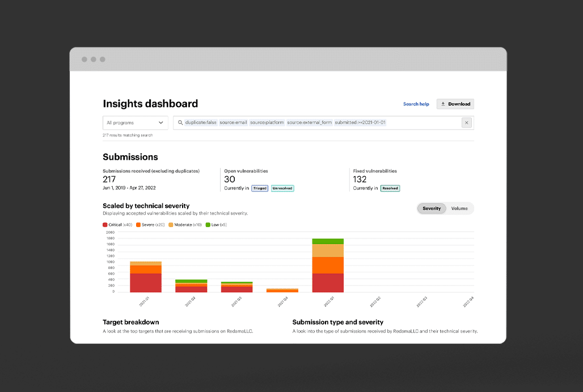Screen dimensions: 583x392
Task: Click the 2021 Q1 bar's critical segment
Action: pos(146,283)
